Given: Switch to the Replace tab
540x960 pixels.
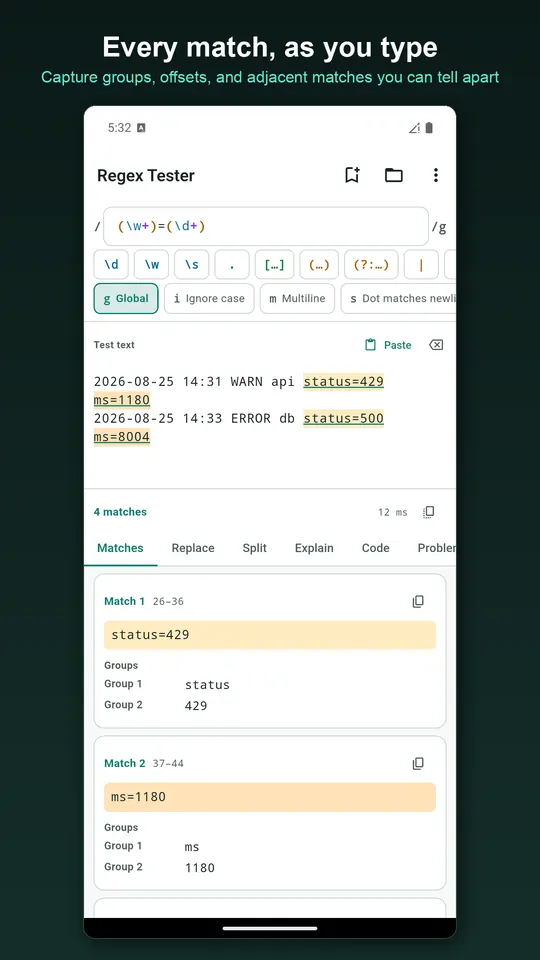Looking at the screenshot, I should click(193, 548).
